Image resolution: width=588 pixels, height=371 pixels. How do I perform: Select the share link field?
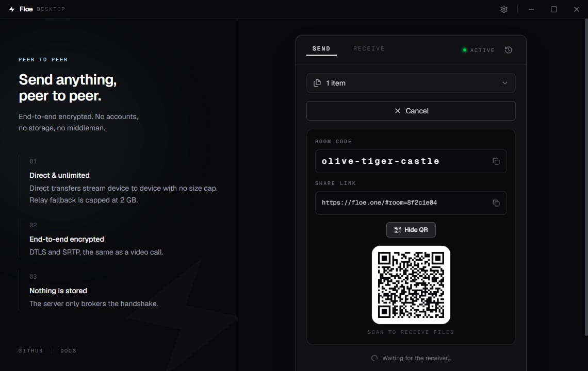(411, 203)
